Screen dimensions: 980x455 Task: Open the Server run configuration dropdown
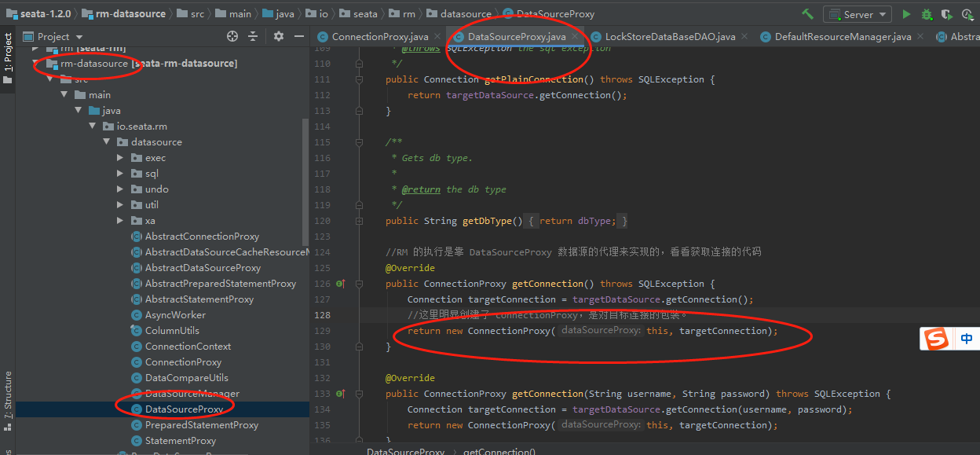coord(857,14)
